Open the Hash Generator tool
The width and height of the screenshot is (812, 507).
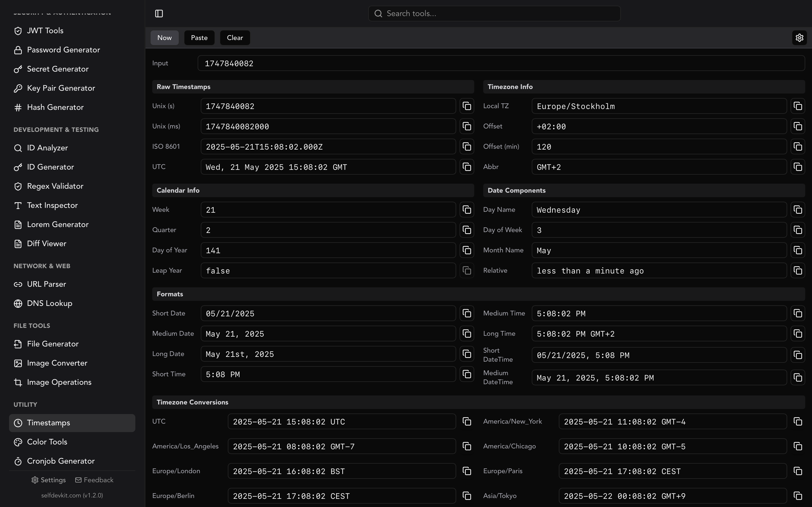[x=55, y=107]
